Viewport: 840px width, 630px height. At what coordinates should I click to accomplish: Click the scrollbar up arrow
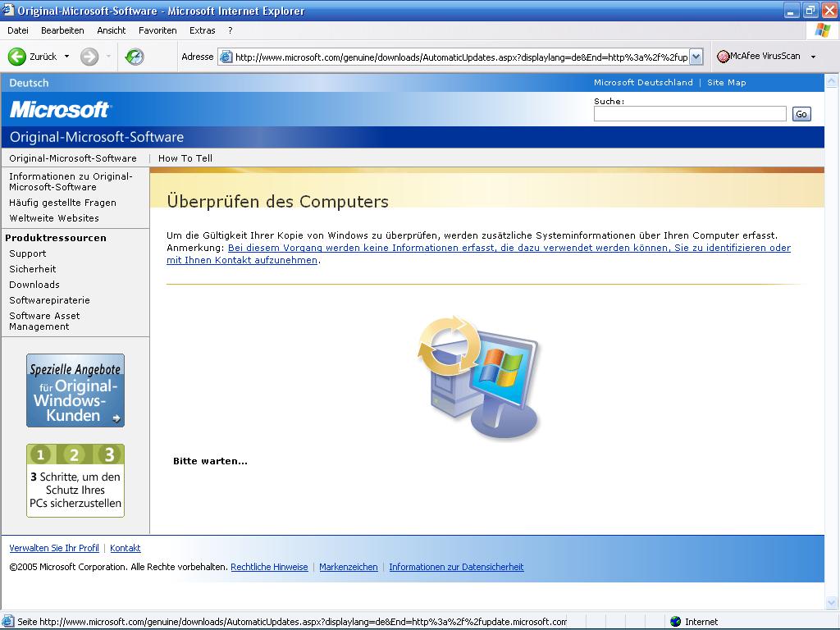click(x=832, y=81)
